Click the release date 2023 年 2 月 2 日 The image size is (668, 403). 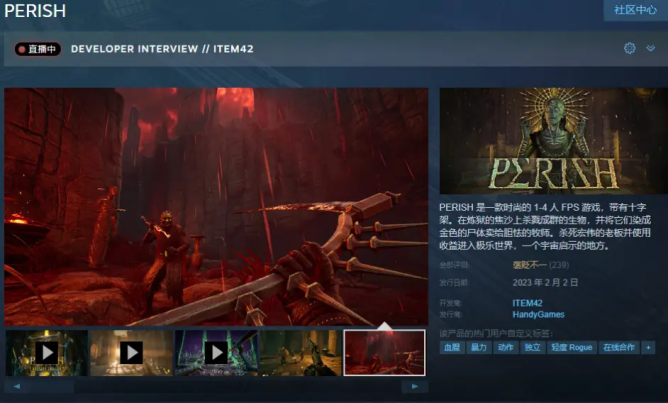[x=545, y=282]
